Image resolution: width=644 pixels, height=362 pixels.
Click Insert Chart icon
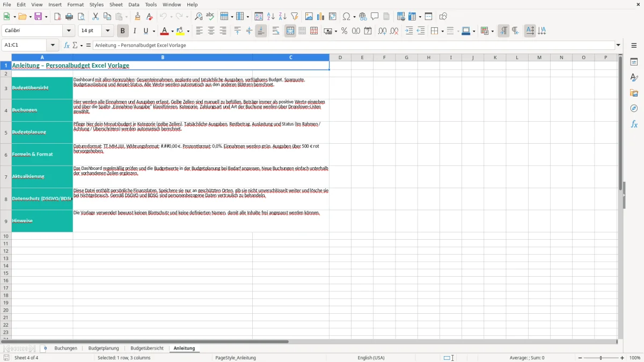click(x=320, y=17)
